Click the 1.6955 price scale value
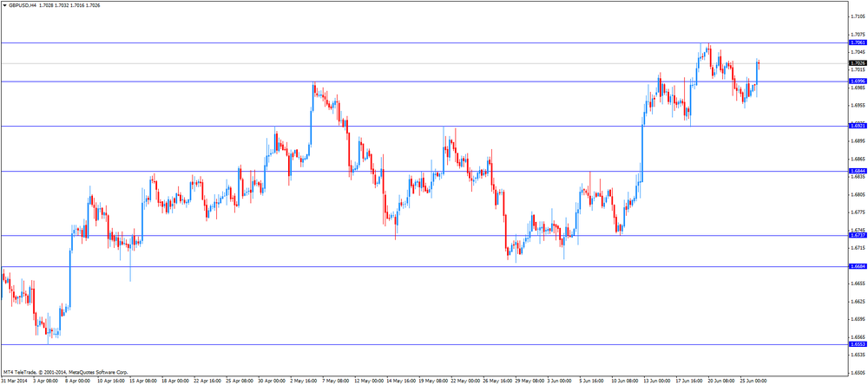This screenshot has width=868, height=385. pyautogui.click(x=858, y=105)
